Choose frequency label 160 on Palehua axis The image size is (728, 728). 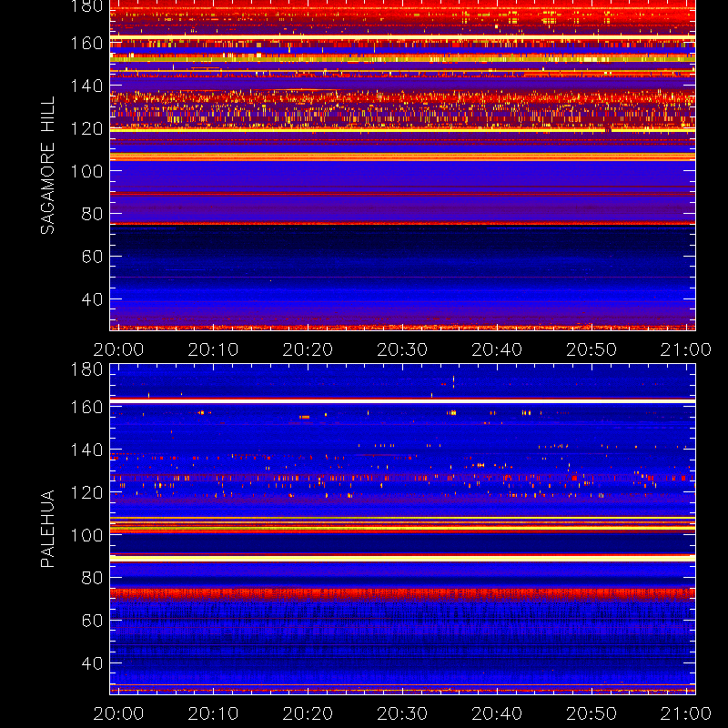[86, 407]
